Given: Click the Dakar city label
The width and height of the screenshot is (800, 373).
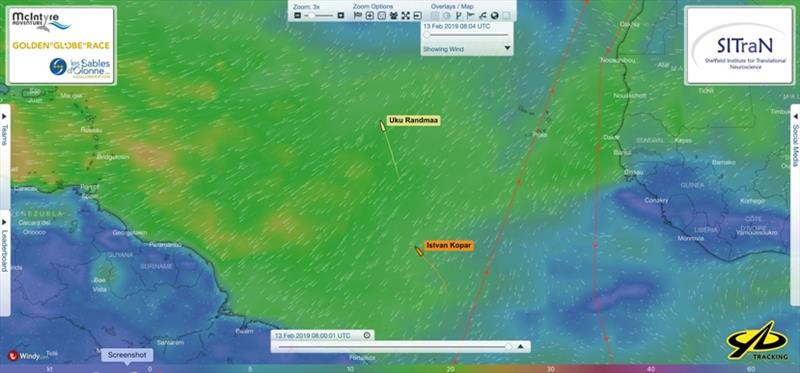Looking at the screenshot, I should click(x=611, y=137).
